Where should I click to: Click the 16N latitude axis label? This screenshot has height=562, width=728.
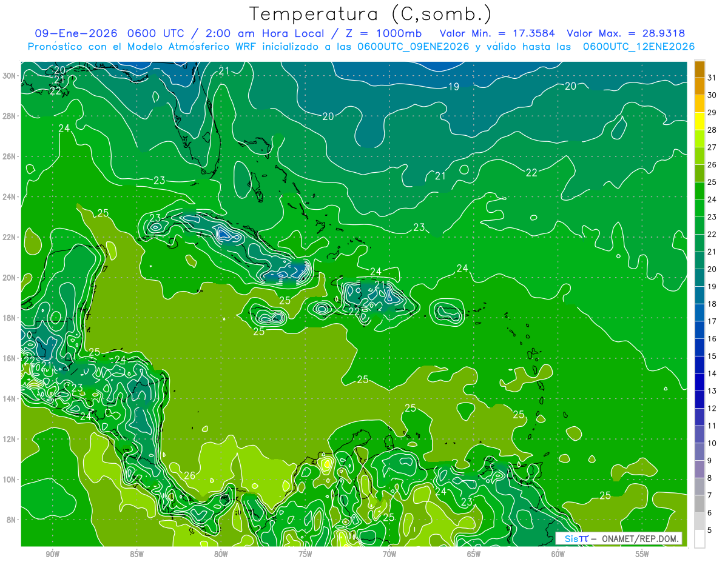click(10, 358)
